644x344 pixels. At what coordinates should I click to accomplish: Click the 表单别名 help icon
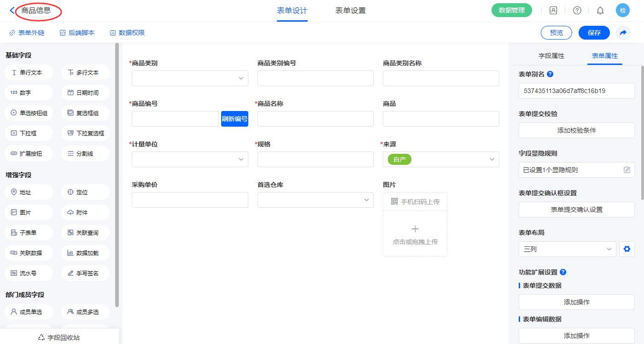[550, 74]
